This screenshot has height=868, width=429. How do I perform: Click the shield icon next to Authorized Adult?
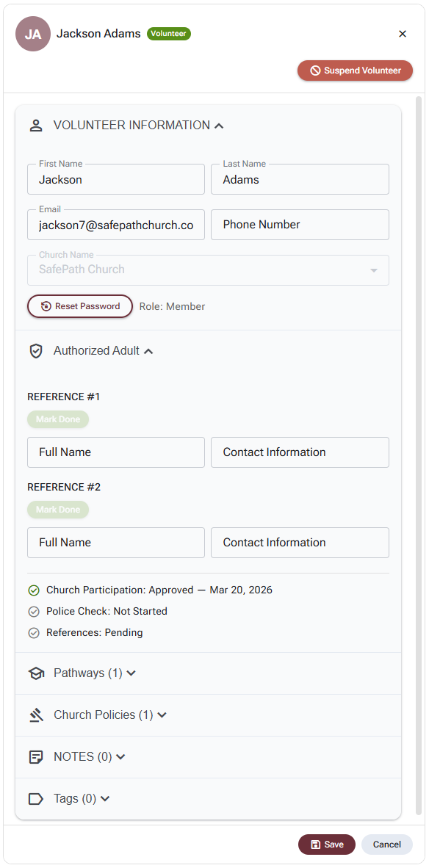(x=36, y=351)
